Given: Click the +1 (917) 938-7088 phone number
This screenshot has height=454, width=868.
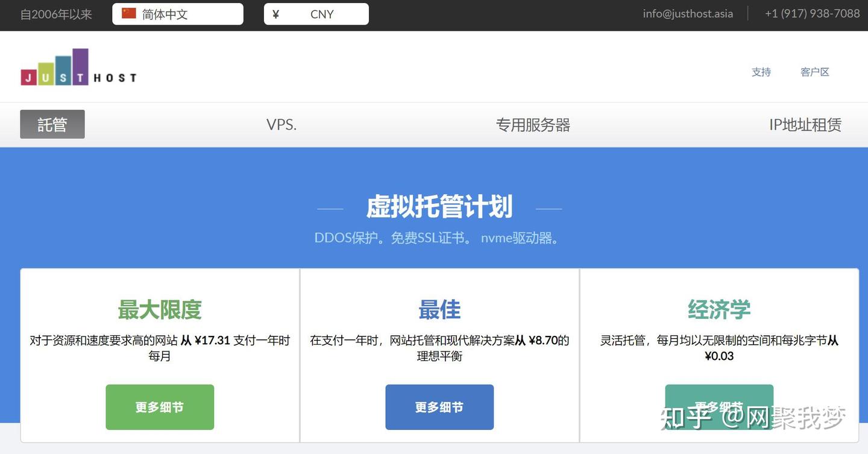Looking at the screenshot, I should click(x=812, y=13).
